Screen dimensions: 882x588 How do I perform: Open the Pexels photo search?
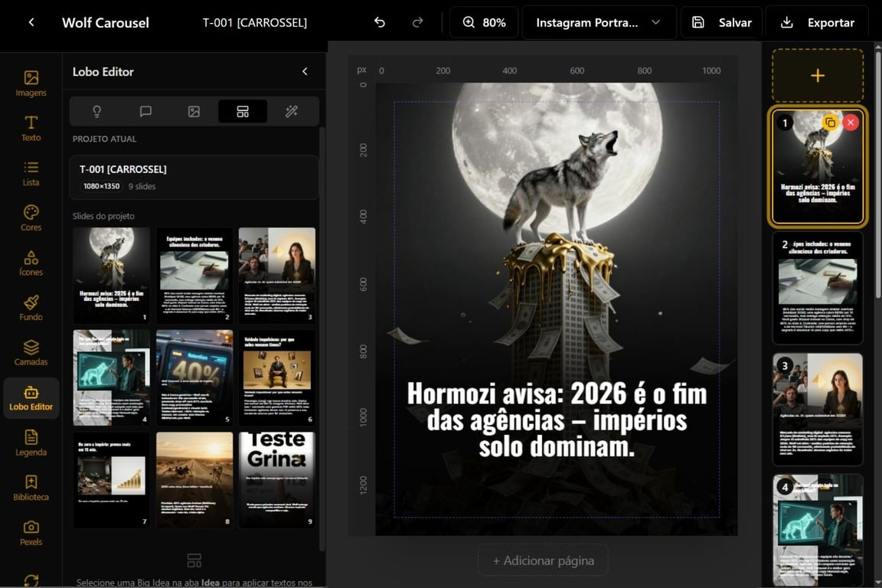coord(31,533)
